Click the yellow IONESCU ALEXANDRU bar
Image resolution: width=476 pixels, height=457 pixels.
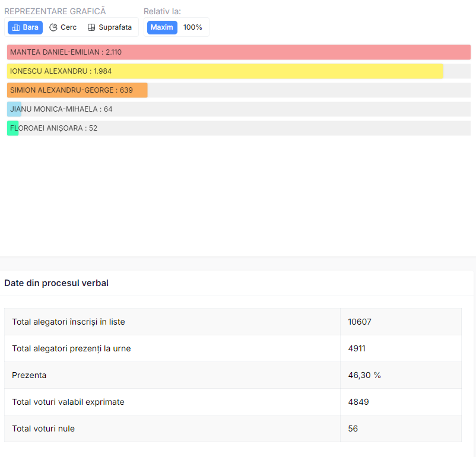click(x=225, y=71)
